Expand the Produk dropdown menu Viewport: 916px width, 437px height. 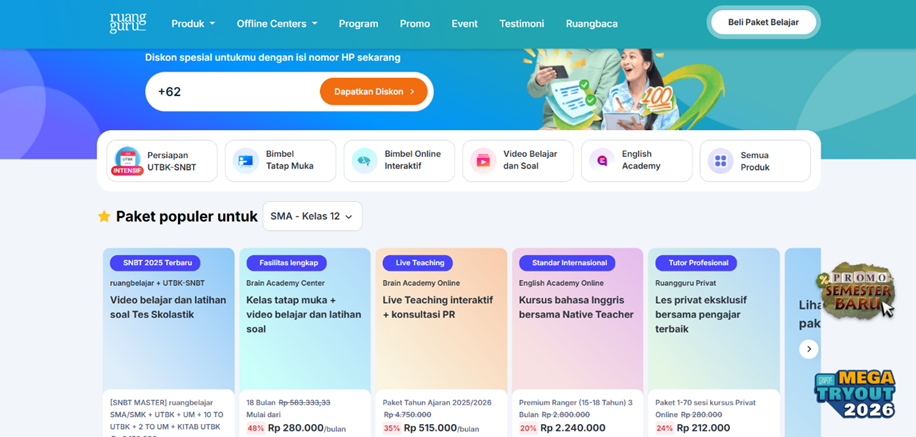click(x=193, y=24)
